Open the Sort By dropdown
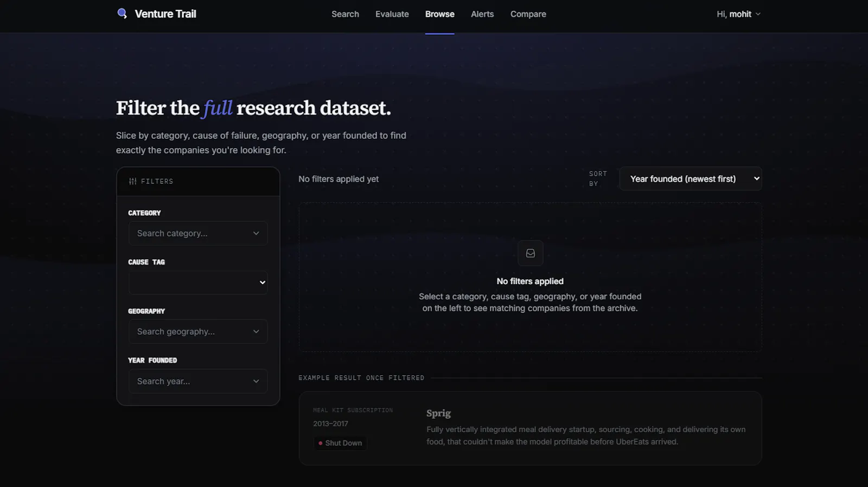868x487 pixels. (691, 178)
